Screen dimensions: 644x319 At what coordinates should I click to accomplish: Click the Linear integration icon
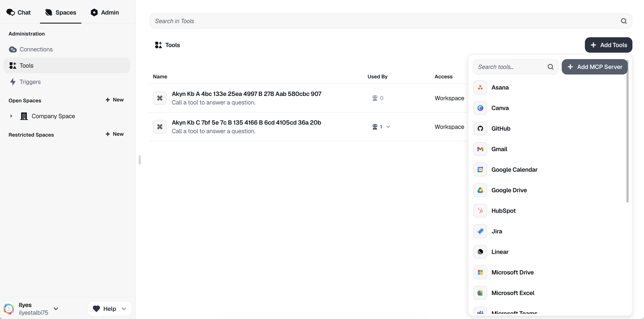point(480,252)
